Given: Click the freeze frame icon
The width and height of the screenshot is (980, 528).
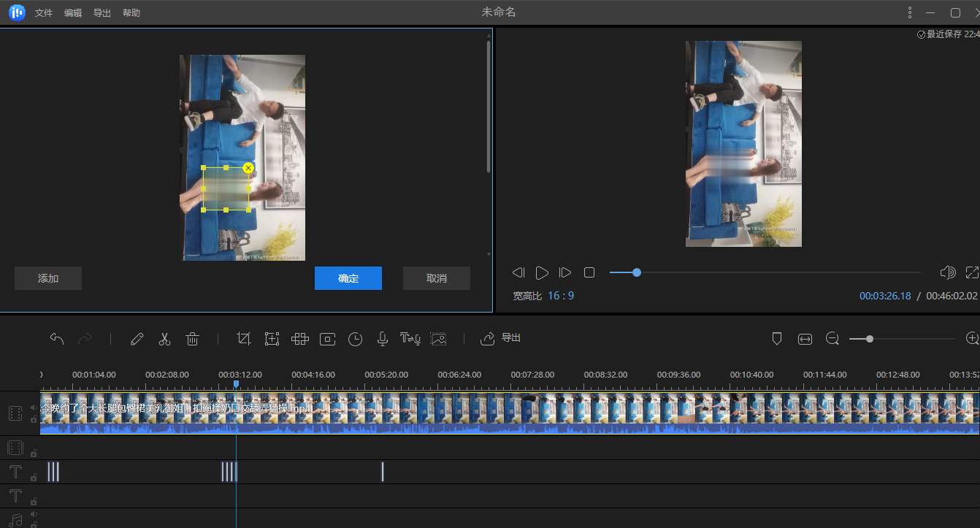Looking at the screenshot, I should pos(327,338).
